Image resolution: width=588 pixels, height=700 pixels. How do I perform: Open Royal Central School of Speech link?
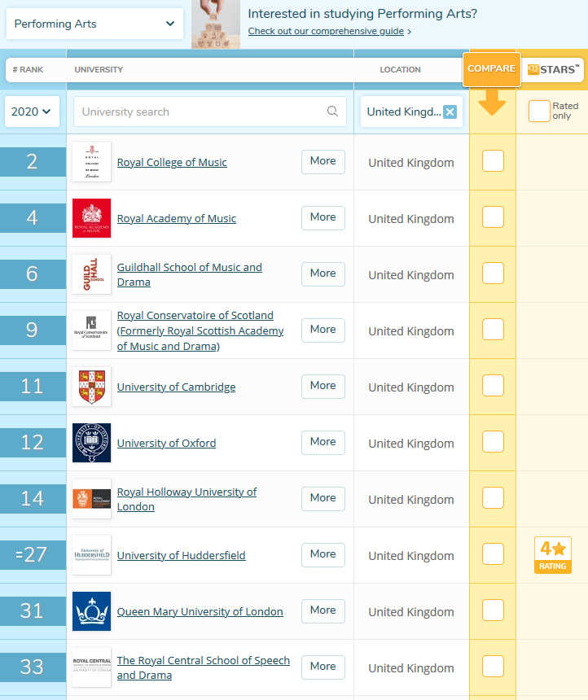pyautogui.click(x=204, y=668)
